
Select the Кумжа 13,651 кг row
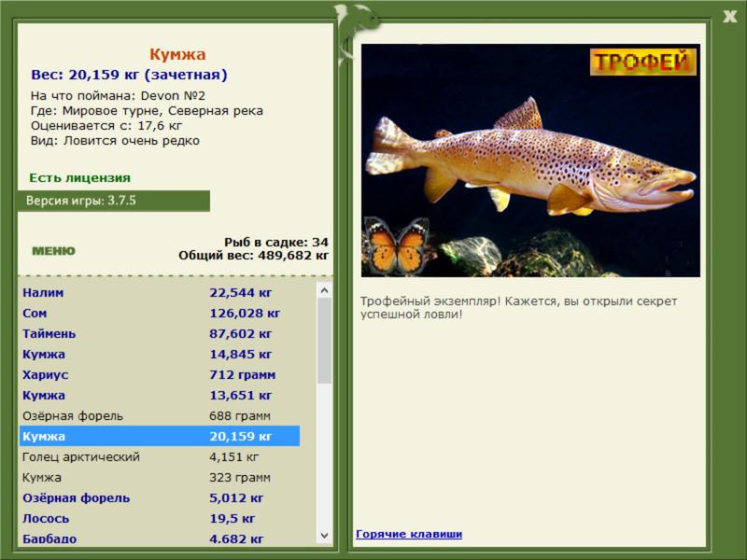(160, 395)
